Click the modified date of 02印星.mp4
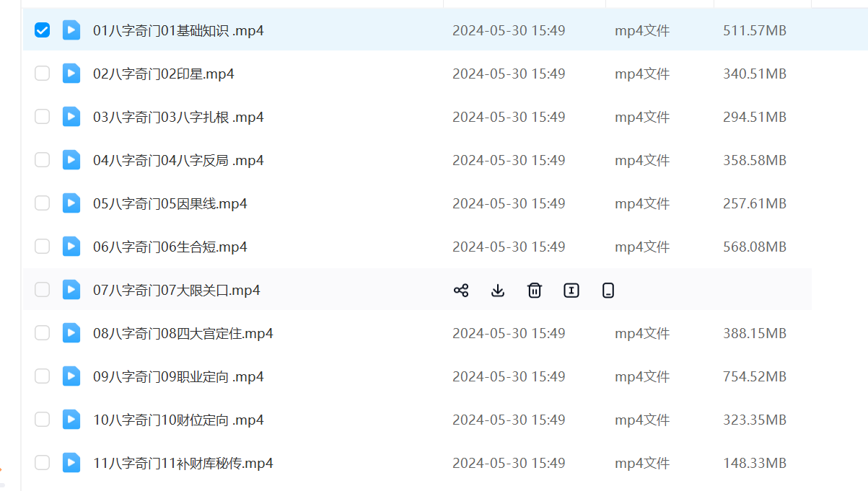 point(508,74)
